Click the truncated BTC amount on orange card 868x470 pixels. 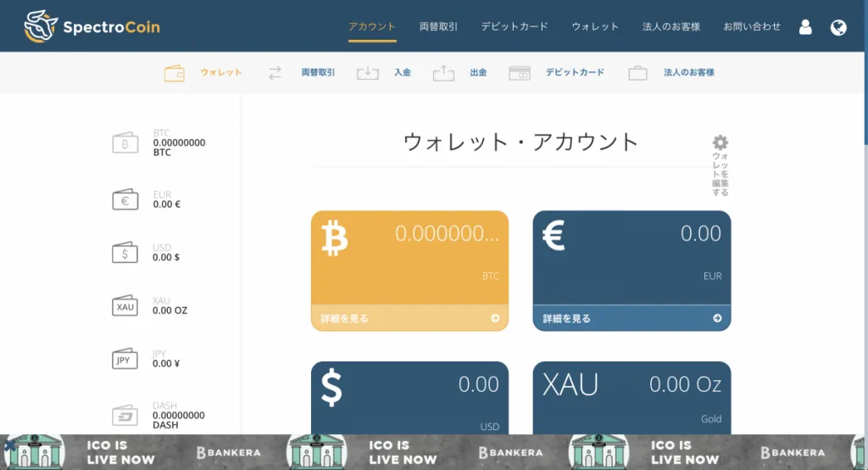447,233
